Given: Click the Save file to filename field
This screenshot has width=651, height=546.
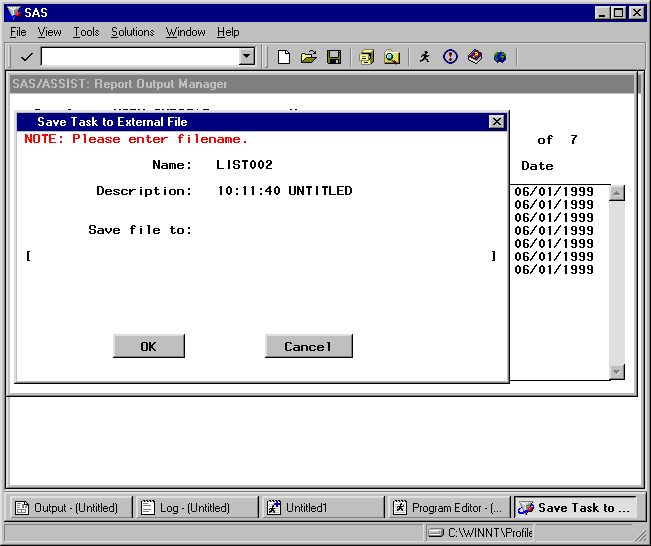Looking at the screenshot, I should click(260, 257).
